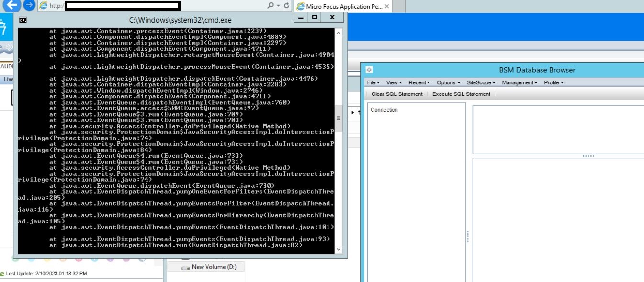Click the Internet Explorer page icon in address bar
The height and width of the screenshot is (282, 644).
[x=43, y=6]
